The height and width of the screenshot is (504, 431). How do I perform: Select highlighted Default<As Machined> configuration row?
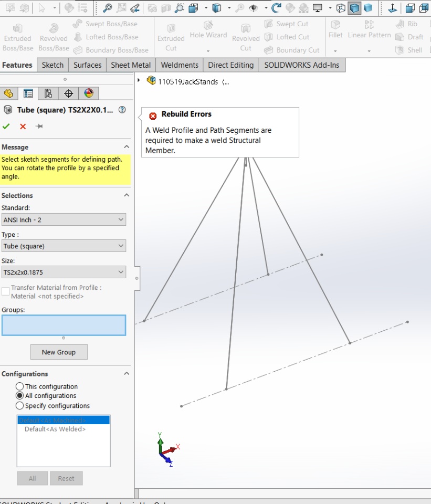pyautogui.click(x=64, y=420)
